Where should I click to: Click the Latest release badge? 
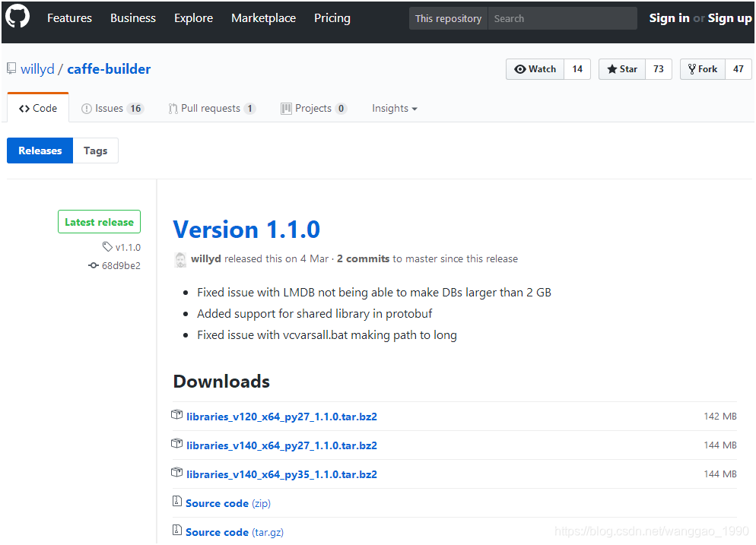click(x=100, y=222)
